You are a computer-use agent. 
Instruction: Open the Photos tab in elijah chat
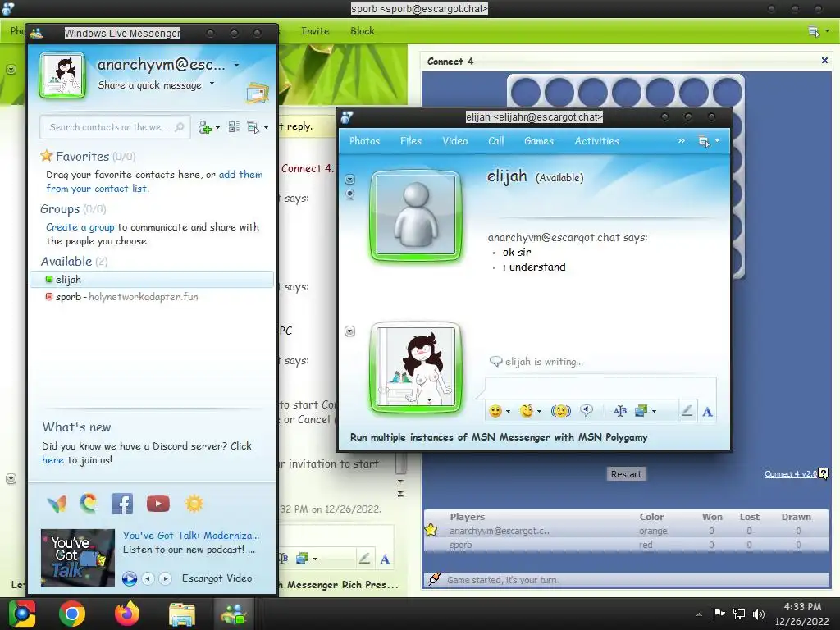pyautogui.click(x=364, y=141)
